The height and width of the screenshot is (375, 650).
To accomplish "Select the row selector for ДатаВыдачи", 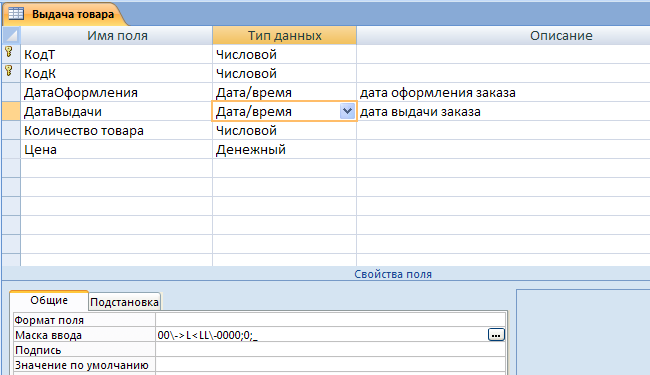I will coord(11,111).
